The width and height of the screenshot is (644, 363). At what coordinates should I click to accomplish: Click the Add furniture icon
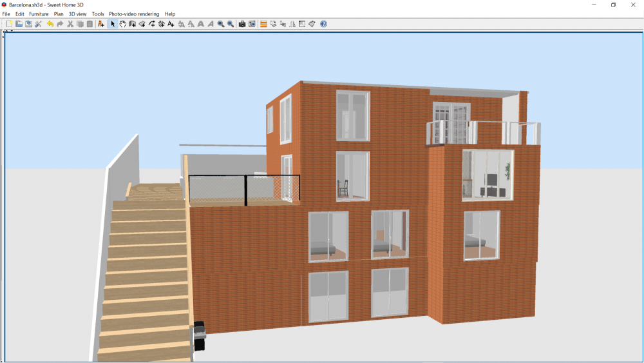coord(101,24)
